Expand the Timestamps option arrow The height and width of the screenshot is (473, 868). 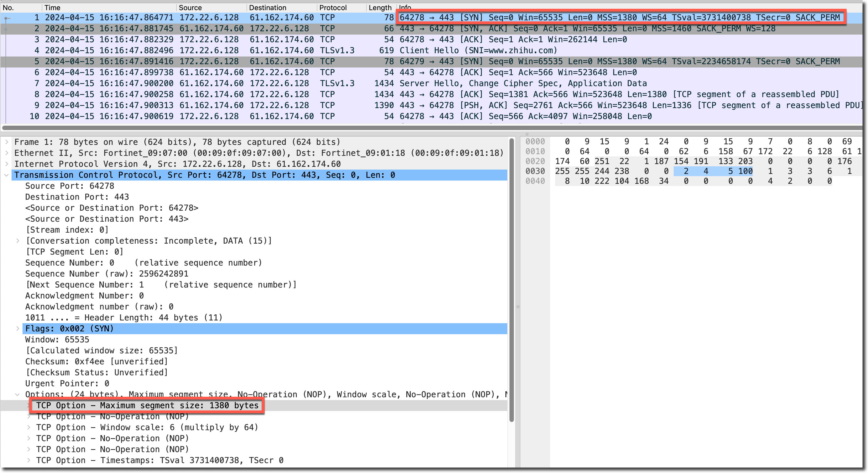pos(29,461)
